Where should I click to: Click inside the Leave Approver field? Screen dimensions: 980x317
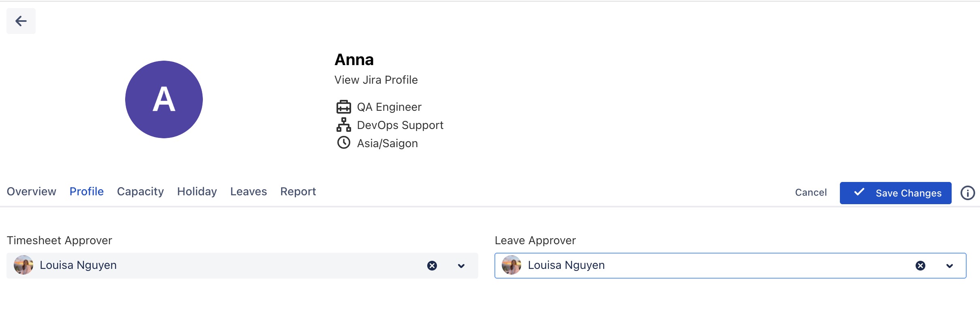(x=729, y=266)
